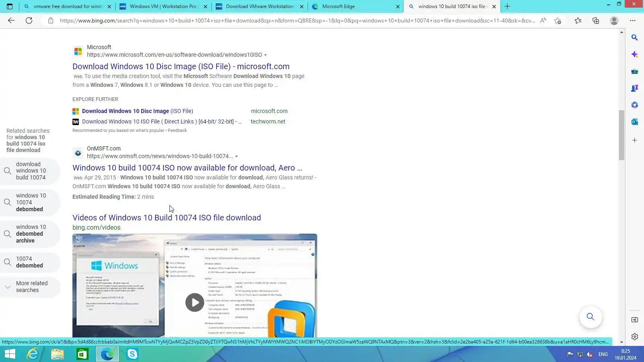Open explore further Download Windows 10 Disc Image link
The image size is (644, 362).
(138, 111)
